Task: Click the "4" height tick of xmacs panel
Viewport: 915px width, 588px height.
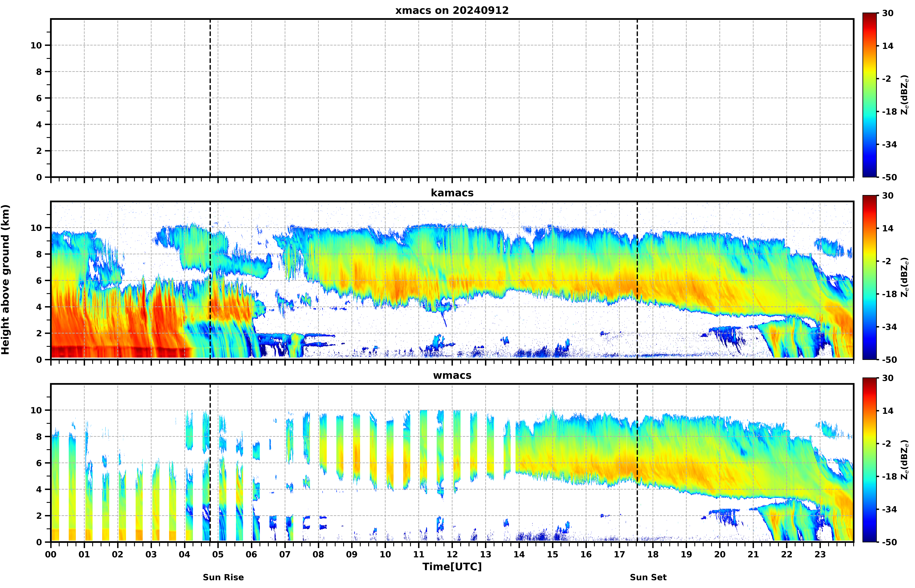Action: (x=39, y=124)
